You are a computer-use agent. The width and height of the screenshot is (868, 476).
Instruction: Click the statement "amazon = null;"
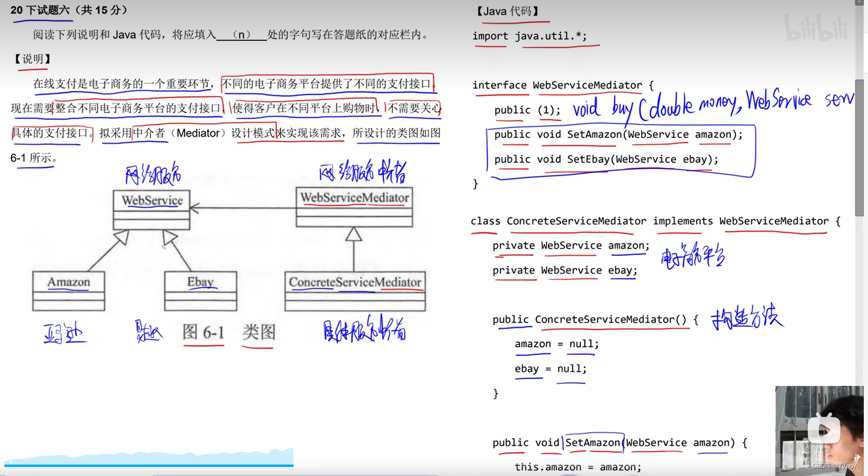point(557,344)
